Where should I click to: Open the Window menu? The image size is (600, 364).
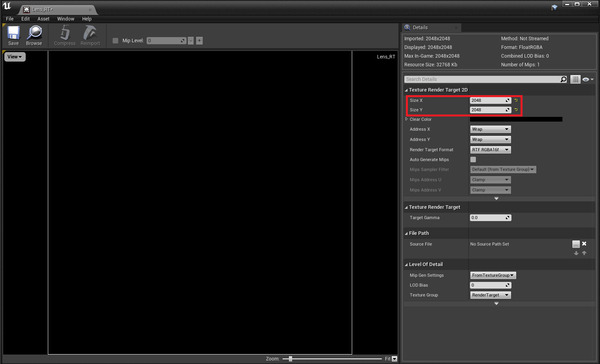pyautogui.click(x=65, y=19)
